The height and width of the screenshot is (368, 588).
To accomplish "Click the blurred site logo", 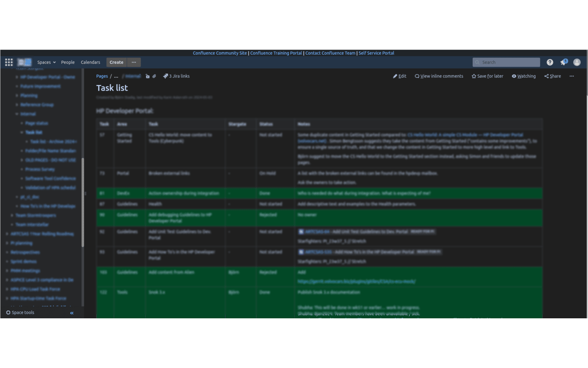I will coord(25,62).
